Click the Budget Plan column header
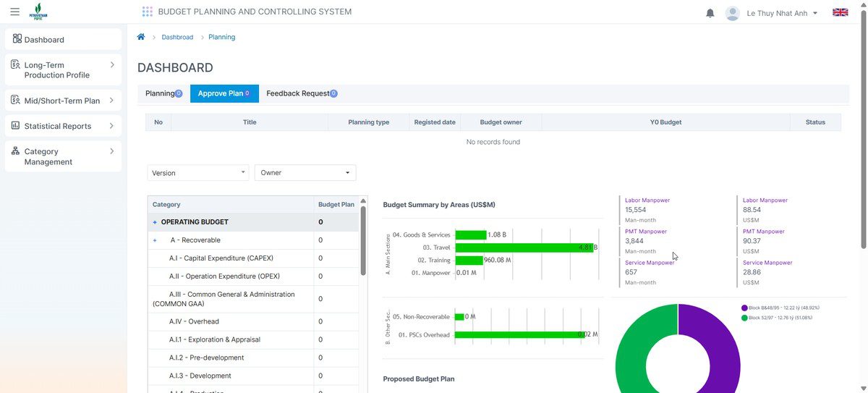The width and height of the screenshot is (868, 393). click(x=336, y=205)
